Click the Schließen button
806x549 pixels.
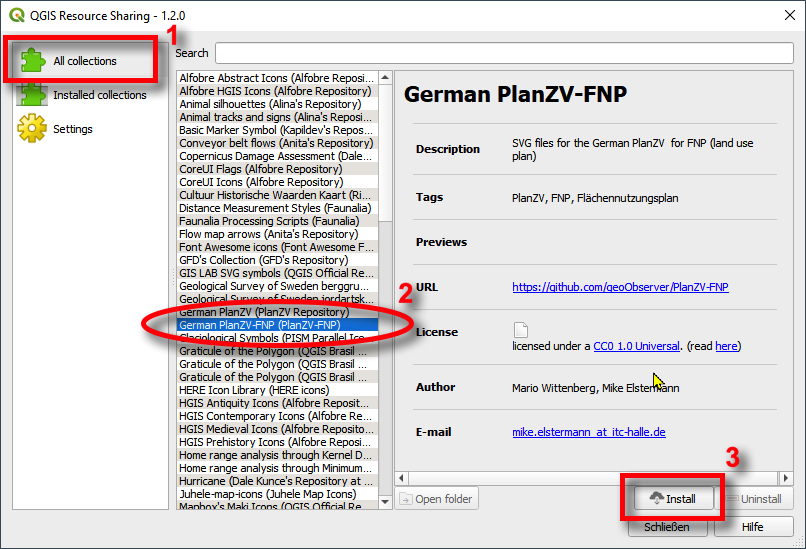pos(667,527)
